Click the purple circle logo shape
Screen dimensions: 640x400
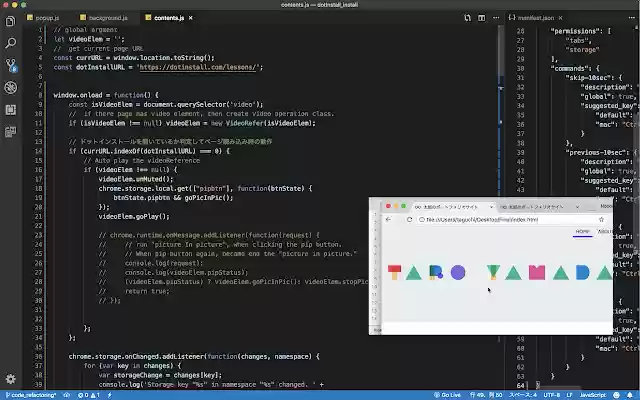pos(458,272)
